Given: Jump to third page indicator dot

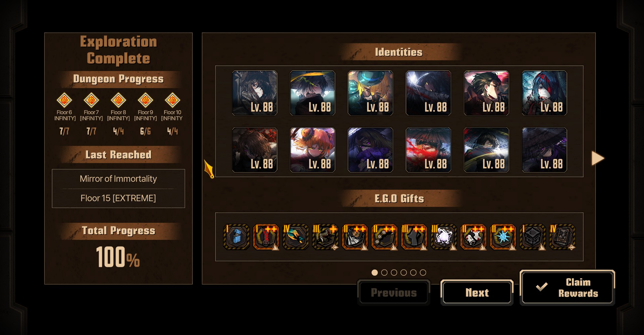Looking at the screenshot, I should tap(394, 273).
